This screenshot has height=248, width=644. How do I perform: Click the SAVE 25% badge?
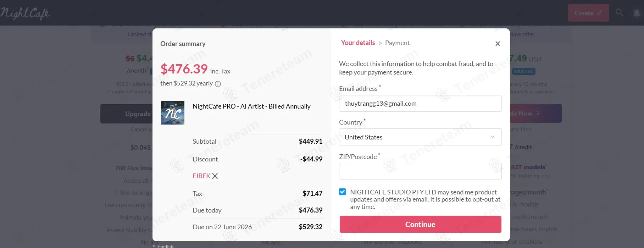(x=524, y=72)
